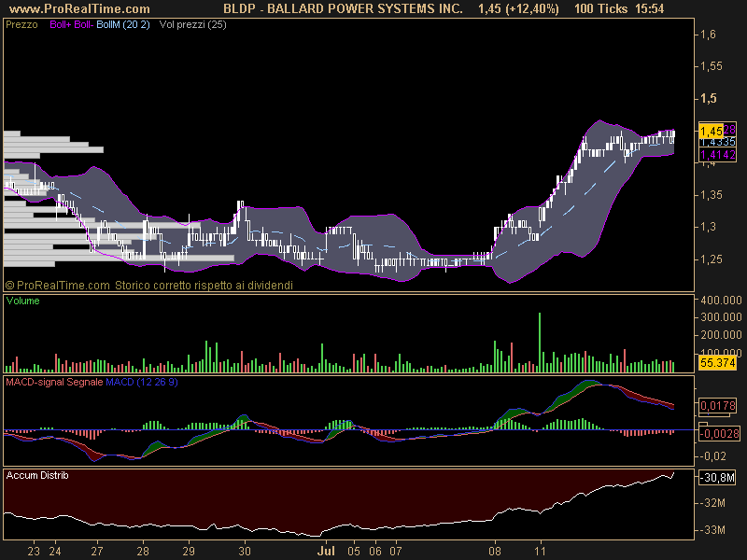Click the -0,0028 MACD histogram value tag
The height and width of the screenshot is (560, 747).
(719, 434)
